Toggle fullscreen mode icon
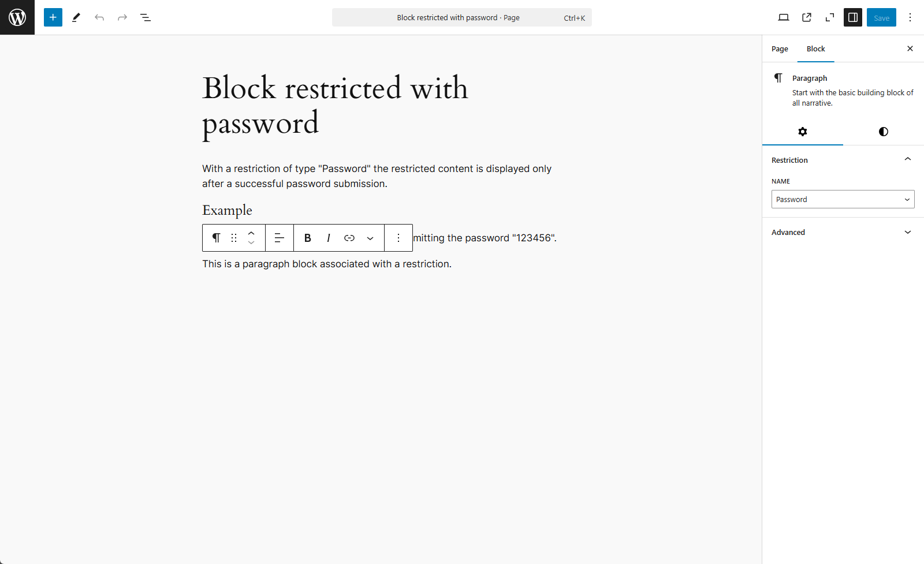The width and height of the screenshot is (924, 564). pos(830,17)
